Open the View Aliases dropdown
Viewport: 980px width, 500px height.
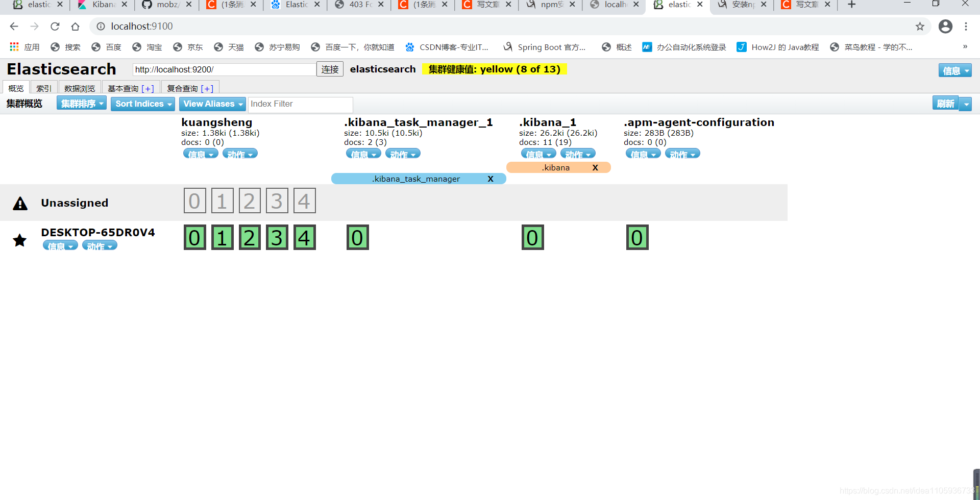click(212, 104)
